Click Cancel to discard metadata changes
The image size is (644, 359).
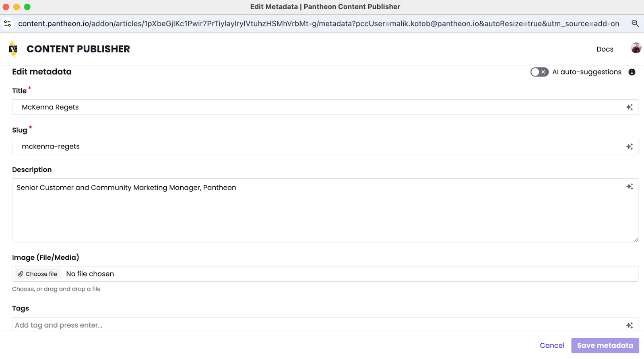(552, 345)
